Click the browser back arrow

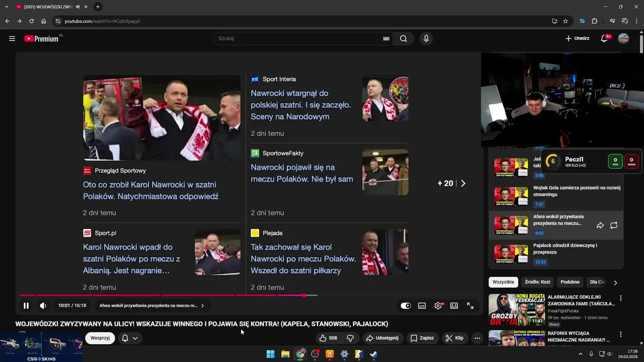click(7, 21)
